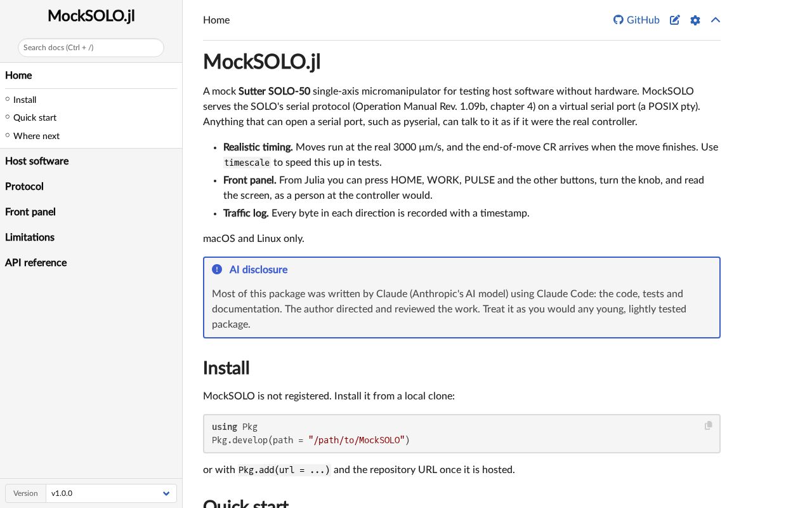Focus the Search docs field
The height and width of the screenshot is (508, 812).
point(91,48)
